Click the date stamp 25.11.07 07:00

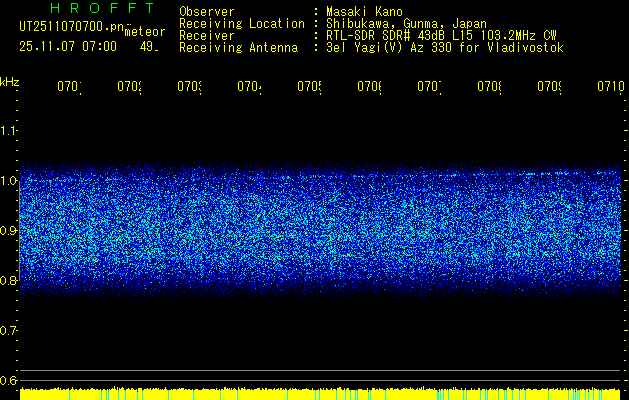[67, 46]
